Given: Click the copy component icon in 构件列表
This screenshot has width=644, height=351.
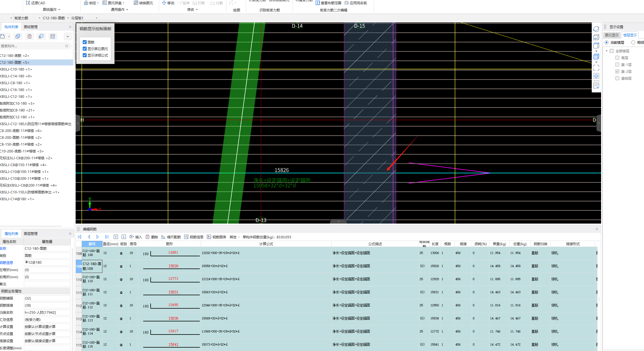Looking at the screenshot, I should (x=18, y=36).
